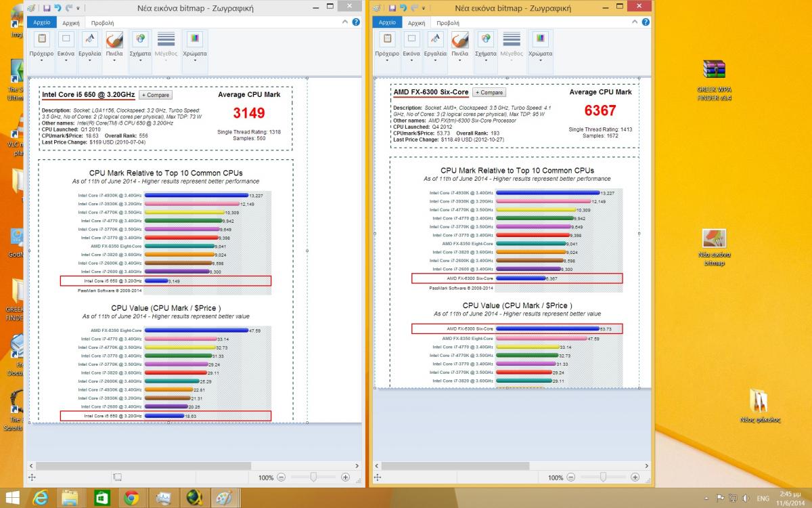This screenshot has width=812, height=508.
Task: Expand Εργαλεία group in left Paint window
Action: point(90,51)
